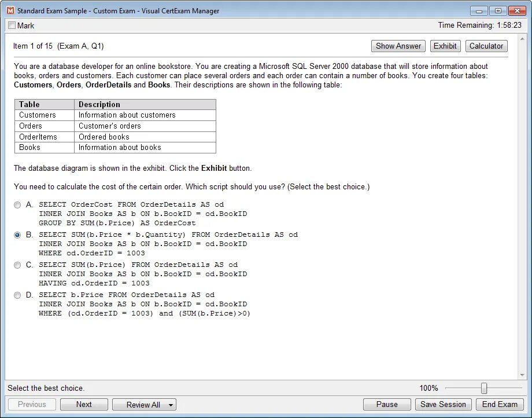Screen dimensions: 532x418
Task: Click the OrderItems table cell
Action: point(45,137)
